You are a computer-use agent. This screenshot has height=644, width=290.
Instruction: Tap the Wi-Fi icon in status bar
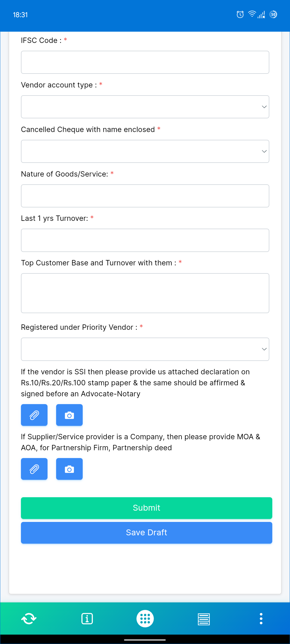click(252, 14)
